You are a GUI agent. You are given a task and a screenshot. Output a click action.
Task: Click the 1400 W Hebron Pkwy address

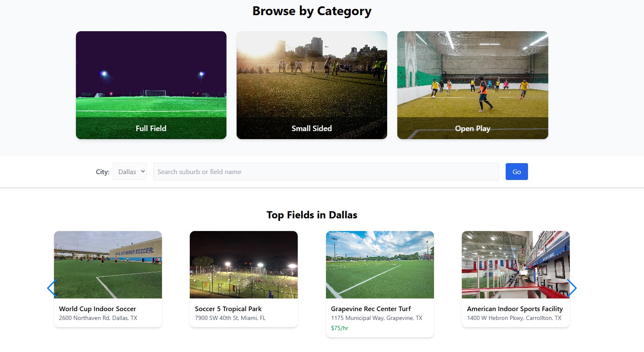[x=514, y=318]
